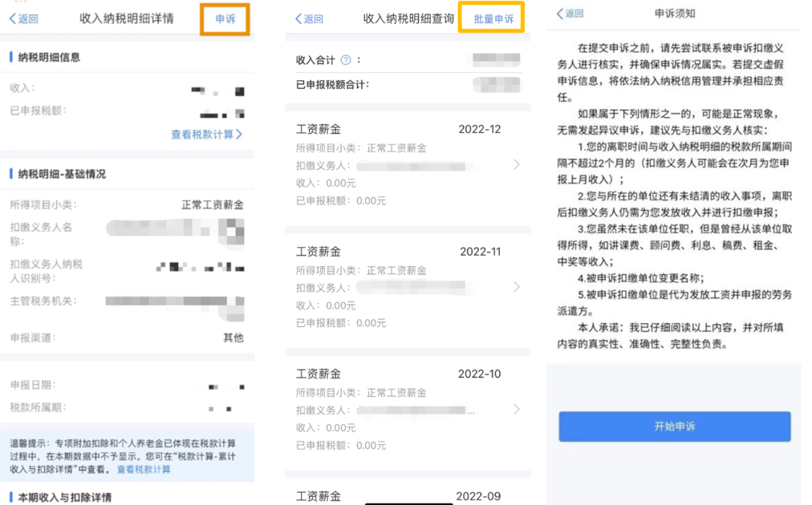Click the 纳税明细信息 section heading

(x=49, y=57)
